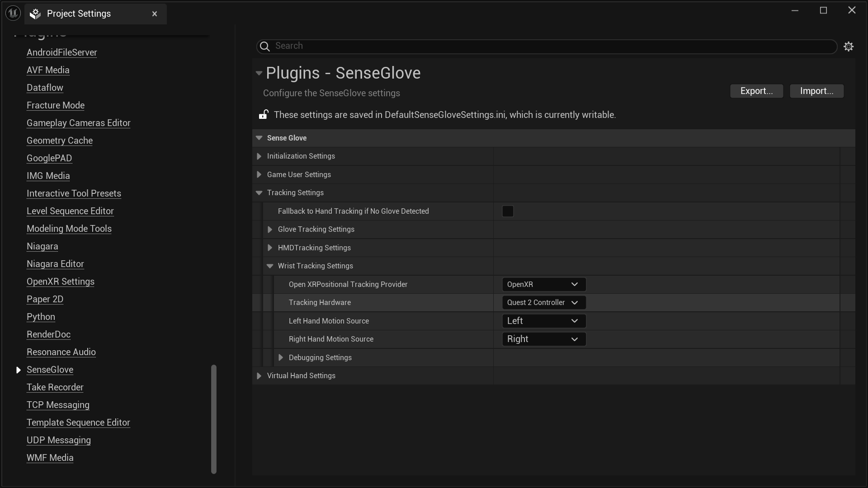Click the Project Settings icon tab

[36, 13]
